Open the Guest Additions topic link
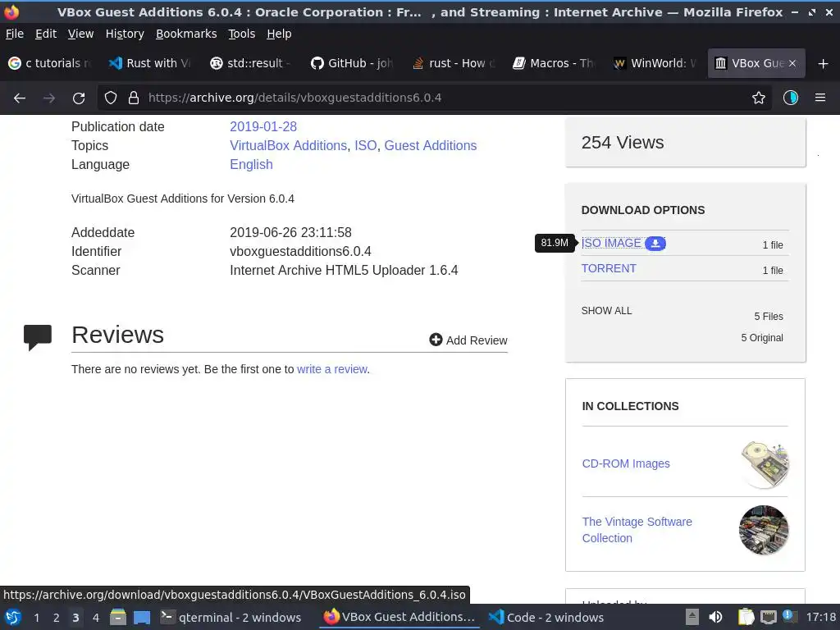The width and height of the screenshot is (840, 630). [x=430, y=145]
